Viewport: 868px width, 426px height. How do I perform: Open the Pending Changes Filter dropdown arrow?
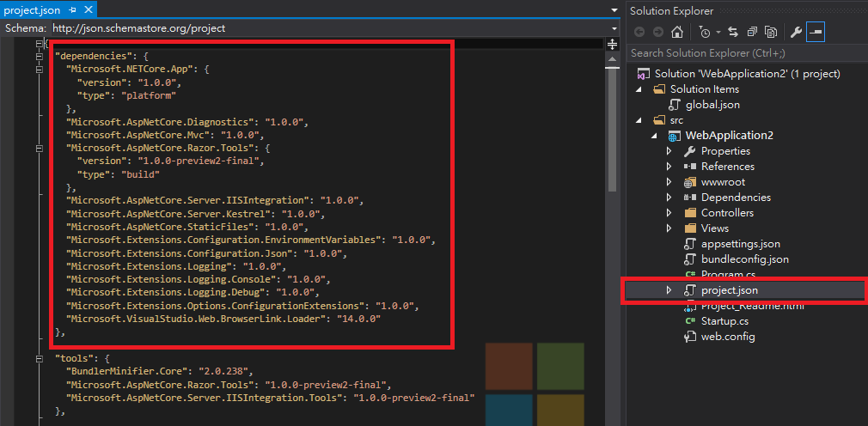(718, 32)
